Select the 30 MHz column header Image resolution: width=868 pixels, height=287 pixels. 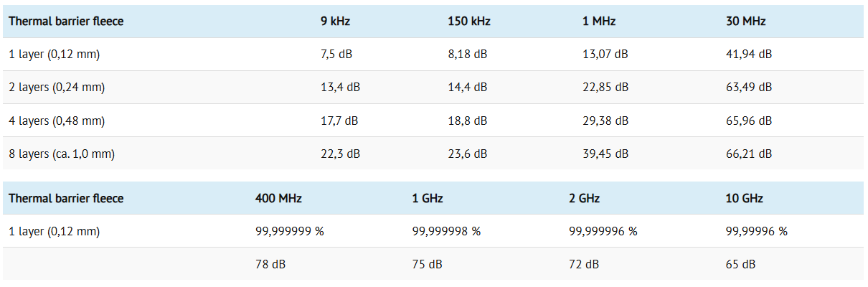[745, 22]
